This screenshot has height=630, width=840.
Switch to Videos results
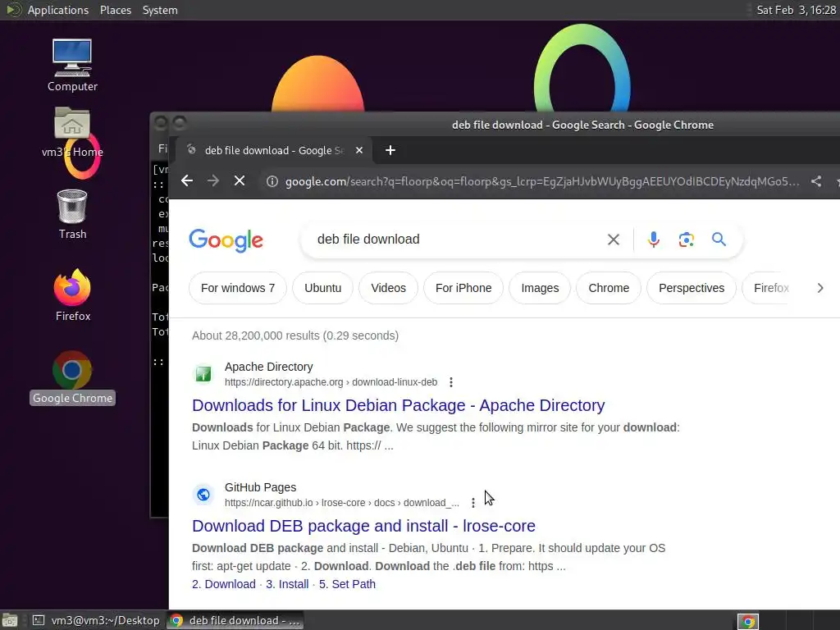388,288
